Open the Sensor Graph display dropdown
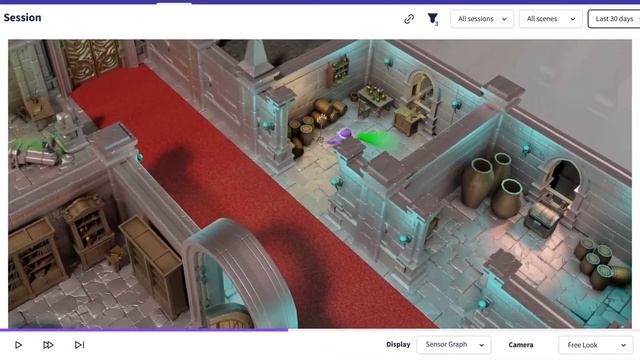This screenshot has height=360, width=640. pyautogui.click(x=454, y=345)
